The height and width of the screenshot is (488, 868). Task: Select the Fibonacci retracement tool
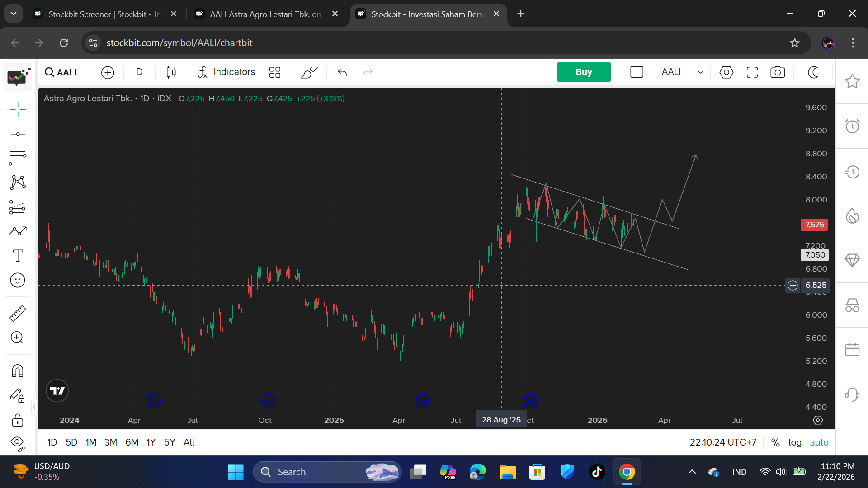pos(18,158)
